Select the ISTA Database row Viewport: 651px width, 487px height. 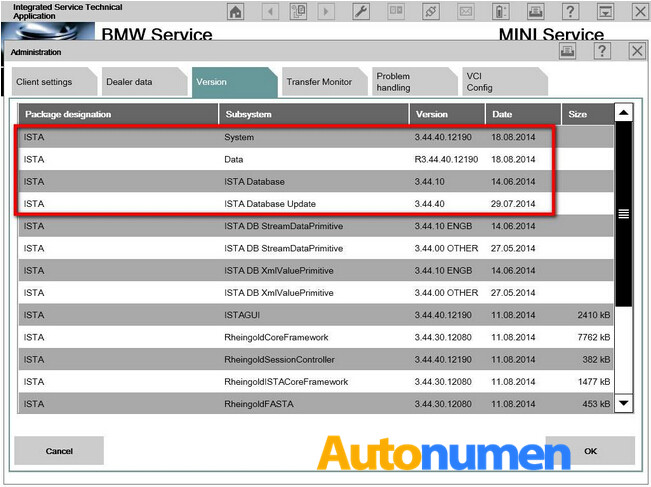316,181
